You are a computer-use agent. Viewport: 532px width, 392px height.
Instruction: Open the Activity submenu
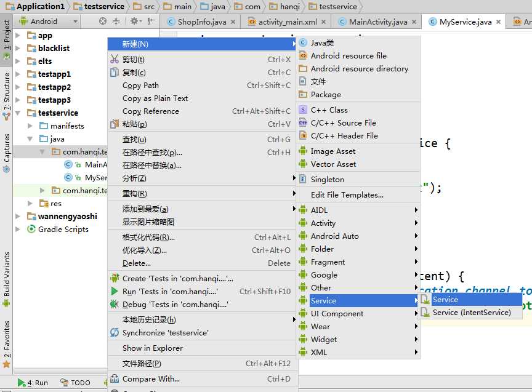[358, 223]
